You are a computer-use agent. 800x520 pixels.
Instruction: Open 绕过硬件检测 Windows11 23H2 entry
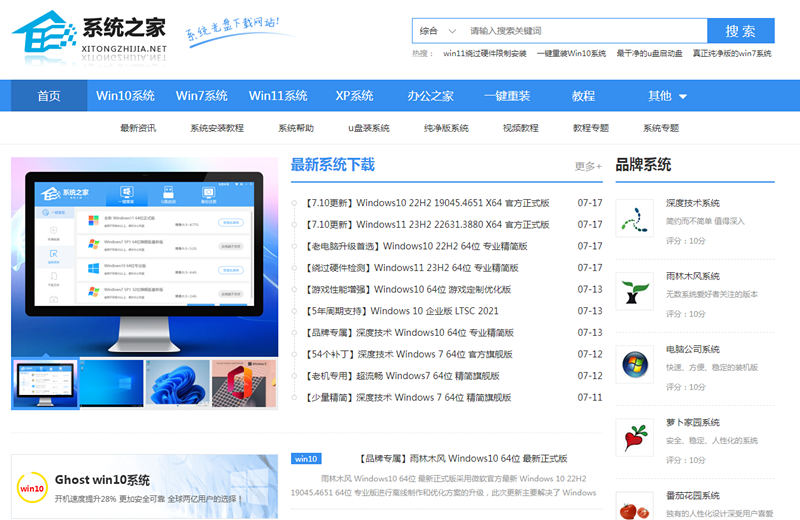[411, 268]
